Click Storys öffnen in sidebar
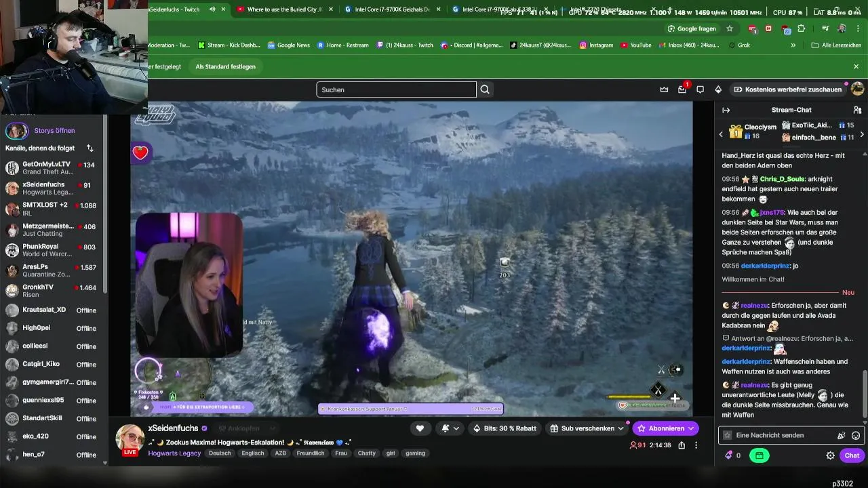Screen dimensions: 868x488 (x=54, y=130)
